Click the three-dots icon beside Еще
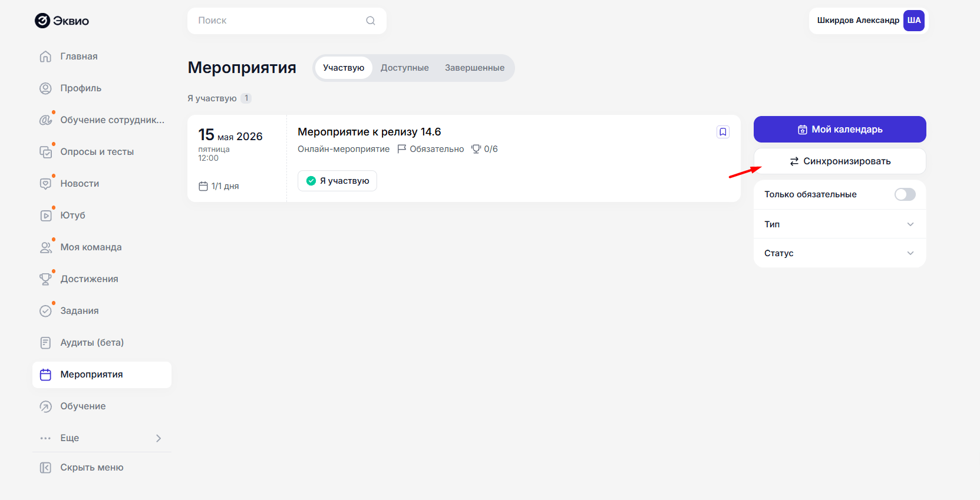Screen dimensions: 980x500 pyautogui.click(x=45, y=438)
